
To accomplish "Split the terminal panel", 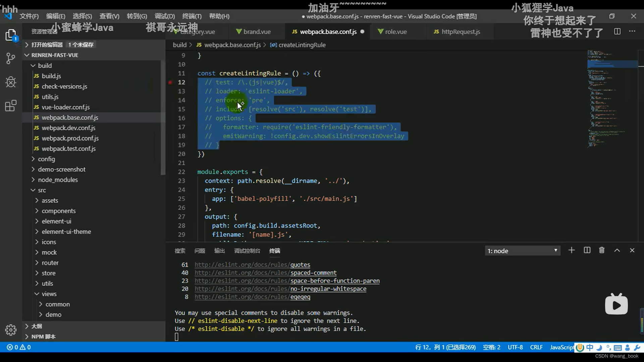I will click(587, 250).
